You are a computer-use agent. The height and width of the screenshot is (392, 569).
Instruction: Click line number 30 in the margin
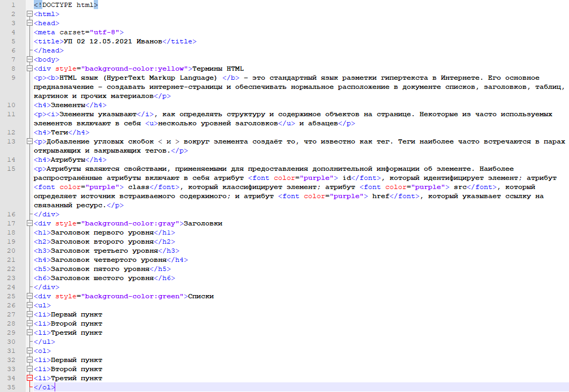(11, 342)
